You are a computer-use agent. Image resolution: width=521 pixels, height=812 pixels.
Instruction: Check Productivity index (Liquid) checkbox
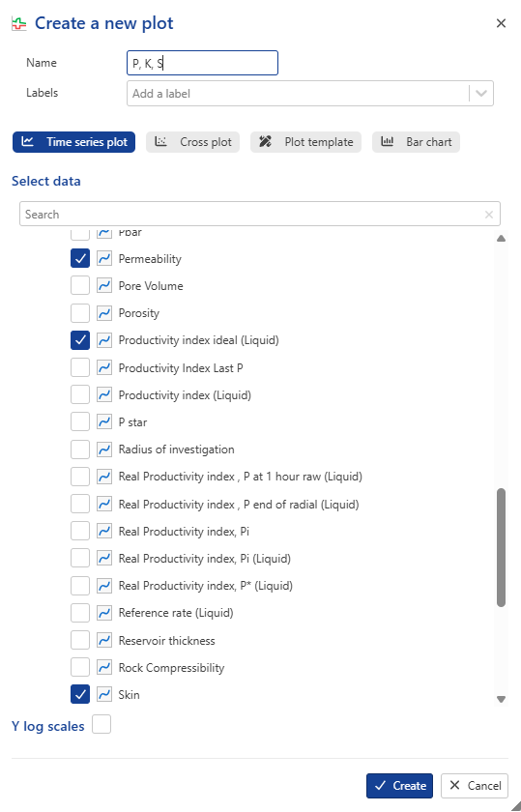[80, 394]
